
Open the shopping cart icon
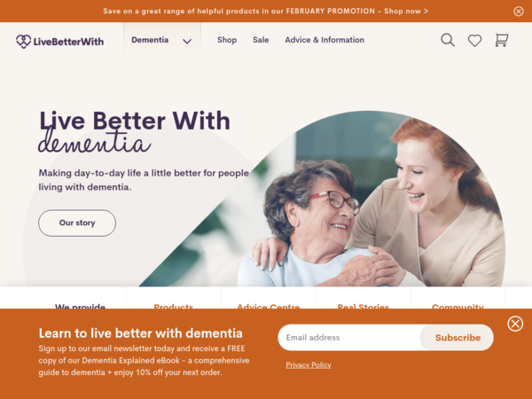[x=502, y=40]
